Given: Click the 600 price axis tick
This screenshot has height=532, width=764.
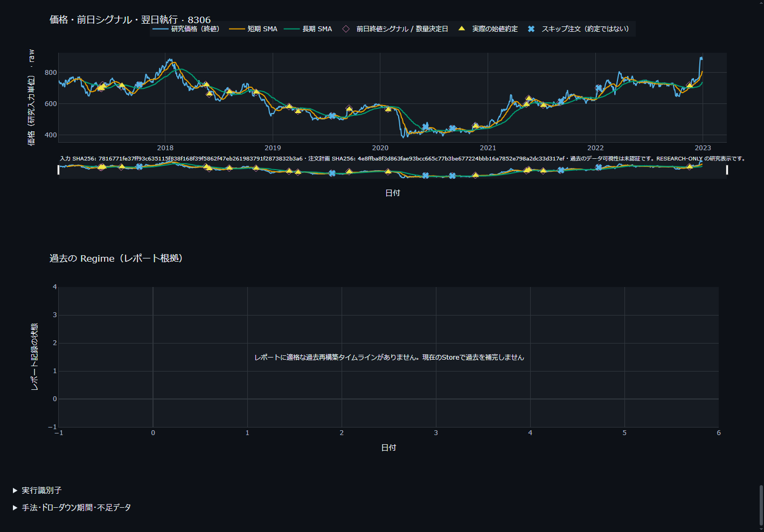Looking at the screenshot, I should point(51,104).
